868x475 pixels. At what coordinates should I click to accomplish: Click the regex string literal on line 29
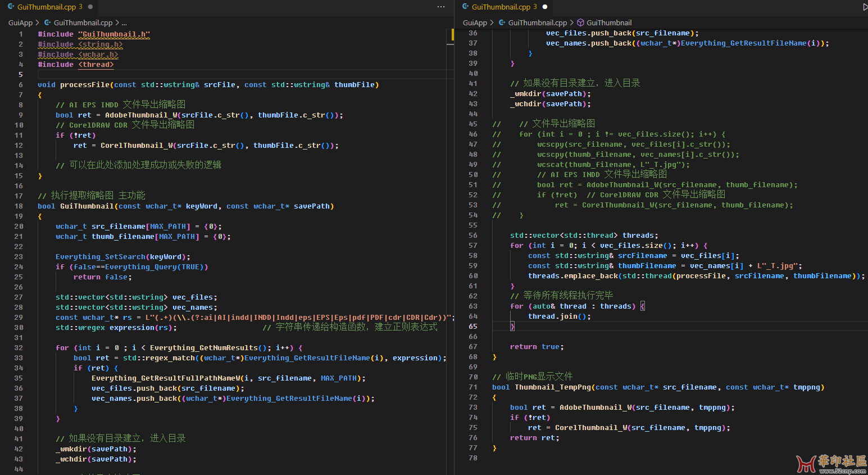[x=298, y=318]
